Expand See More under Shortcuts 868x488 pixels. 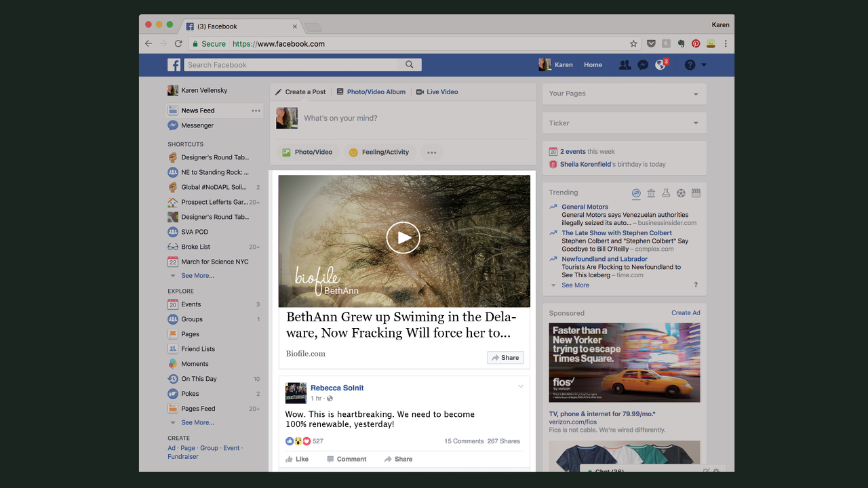pos(197,276)
